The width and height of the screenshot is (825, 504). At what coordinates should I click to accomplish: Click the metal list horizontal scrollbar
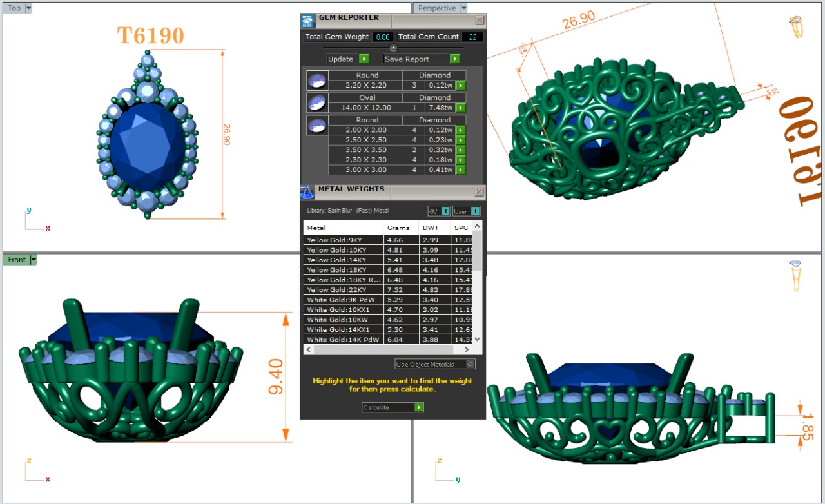coord(387,349)
